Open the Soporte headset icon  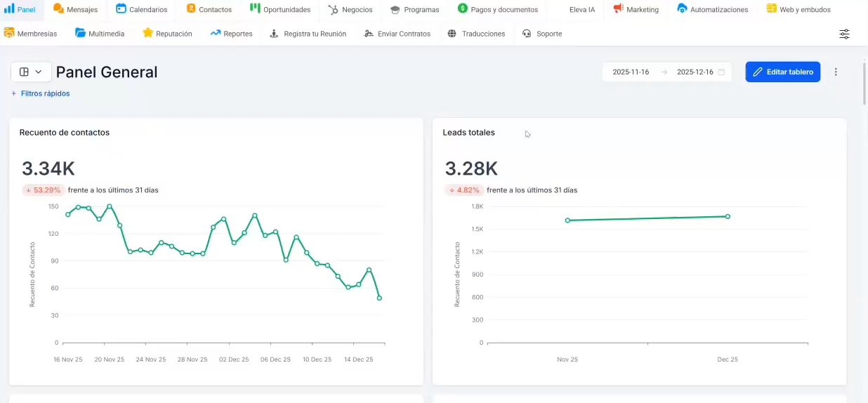(527, 34)
